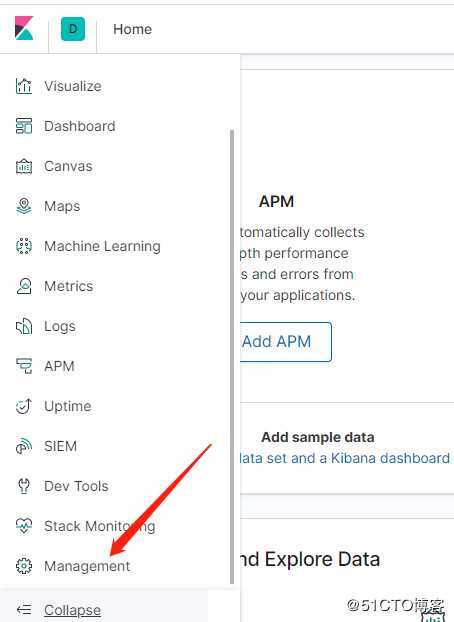
Task: Click the Canvas icon
Action: coord(24,166)
